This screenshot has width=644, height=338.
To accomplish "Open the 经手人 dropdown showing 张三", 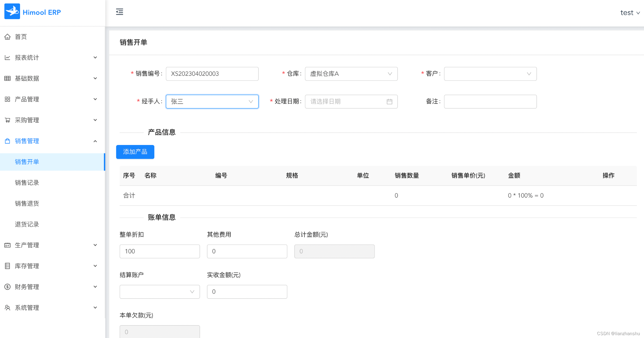I will click(212, 102).
